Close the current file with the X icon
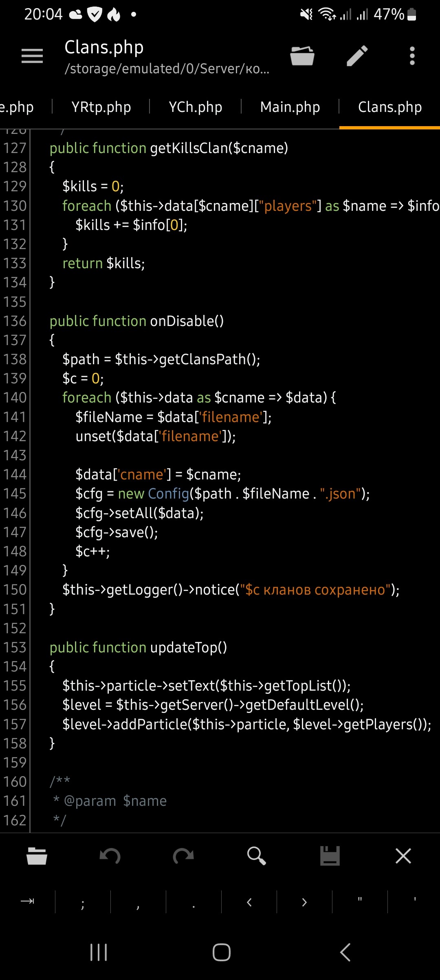This screenshot has width=440, height=980. click(403, 856)
